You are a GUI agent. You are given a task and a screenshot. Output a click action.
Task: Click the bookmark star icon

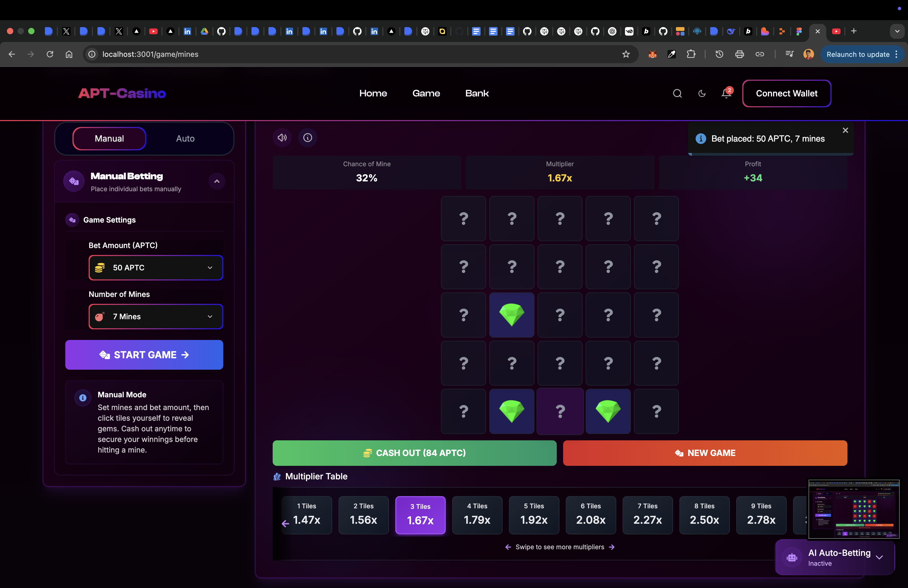[626, 54]
